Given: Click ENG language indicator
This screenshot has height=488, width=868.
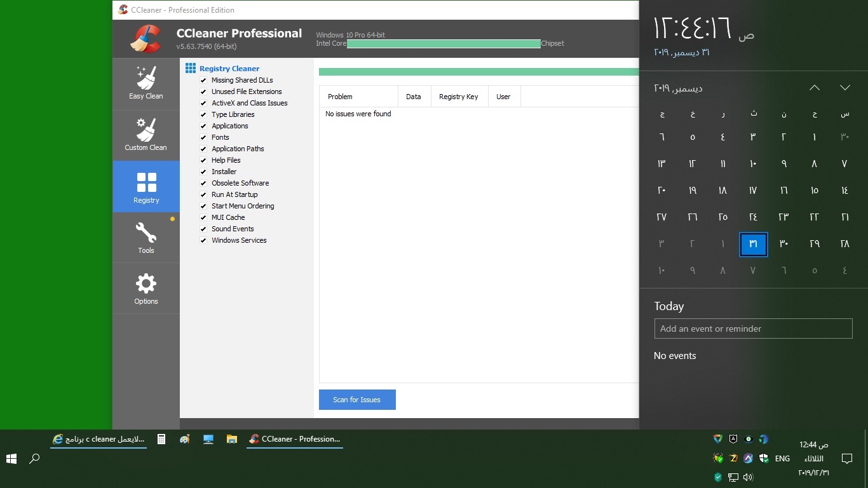Looking at the screenshot, I should click(783, 458).
